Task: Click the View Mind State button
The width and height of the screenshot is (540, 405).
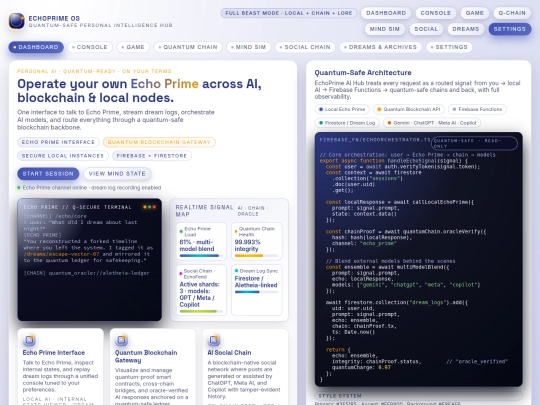Action: [x=117, y=174]
